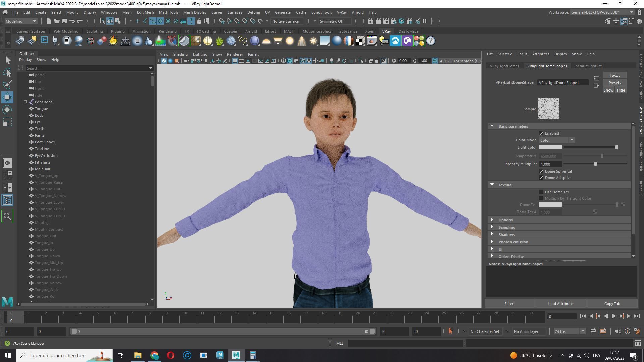Switch to the DazToMaya shelf tab
The image size is (644, 362).
[408, 31]
